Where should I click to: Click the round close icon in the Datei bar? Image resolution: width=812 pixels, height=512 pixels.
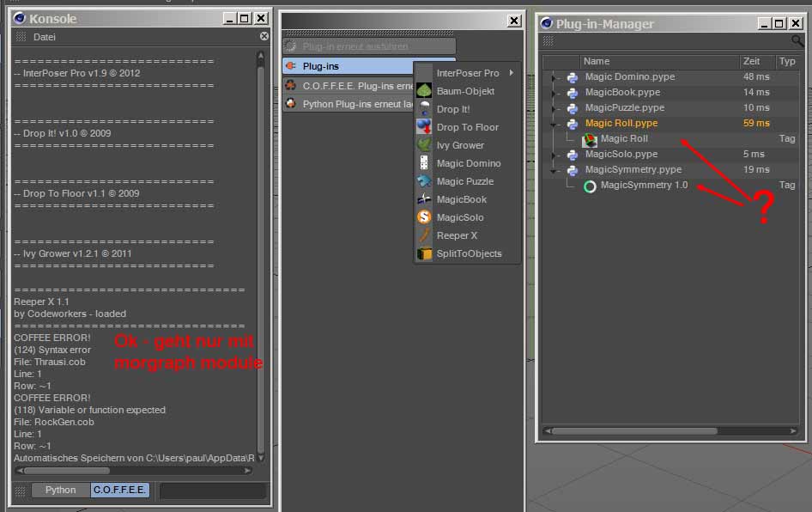point(264,36)
